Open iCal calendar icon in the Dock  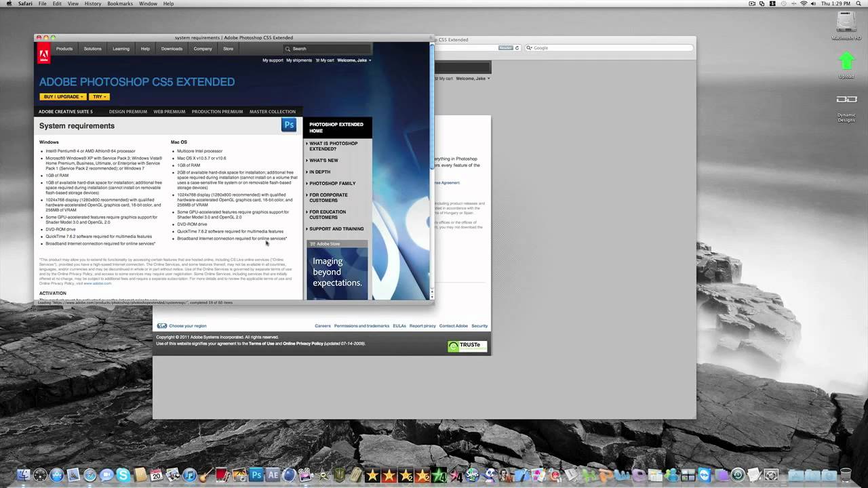coord(156,475)
